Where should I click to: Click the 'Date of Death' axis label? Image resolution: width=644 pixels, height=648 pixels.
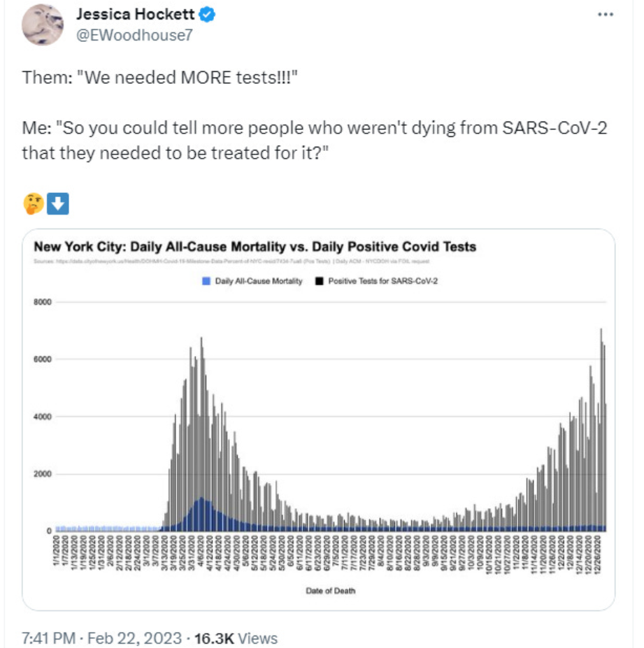pos(330,591)
